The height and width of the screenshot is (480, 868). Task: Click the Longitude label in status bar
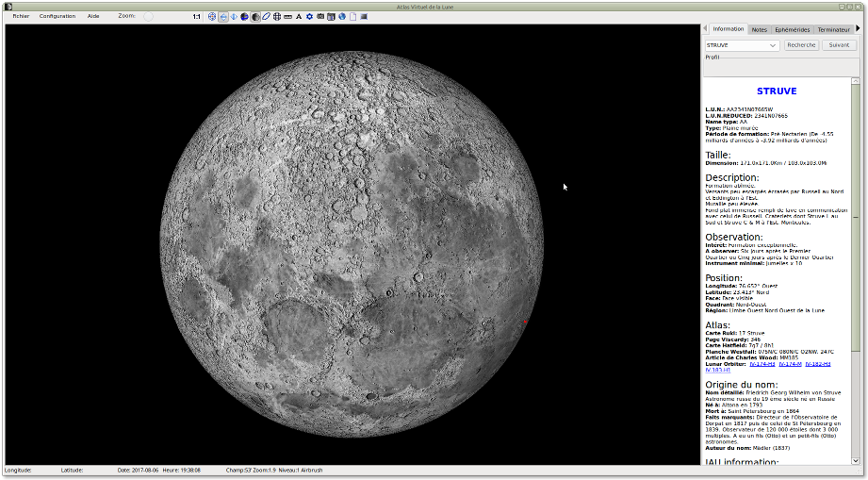[x=18, y=470]
